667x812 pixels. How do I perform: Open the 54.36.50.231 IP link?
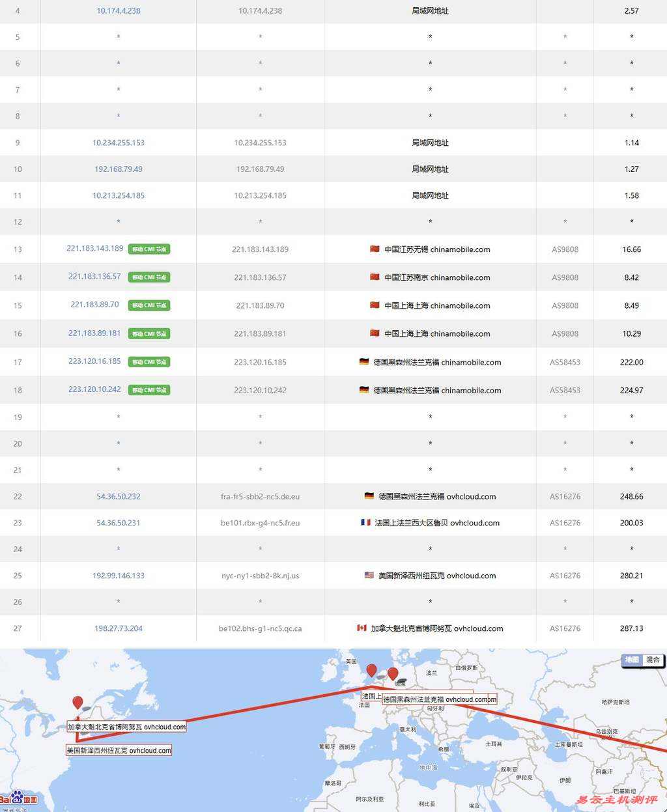point(119,523)
